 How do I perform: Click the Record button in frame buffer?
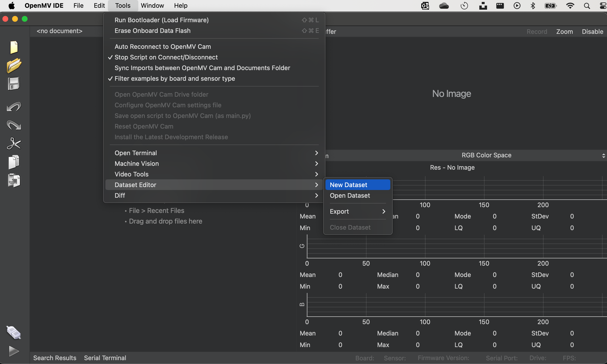pos(537,32)
